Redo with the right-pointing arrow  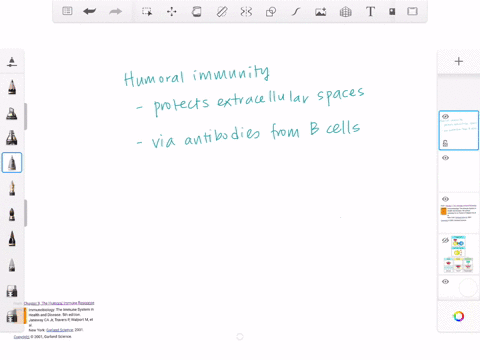pyautogui.click(x=115, y=12)
